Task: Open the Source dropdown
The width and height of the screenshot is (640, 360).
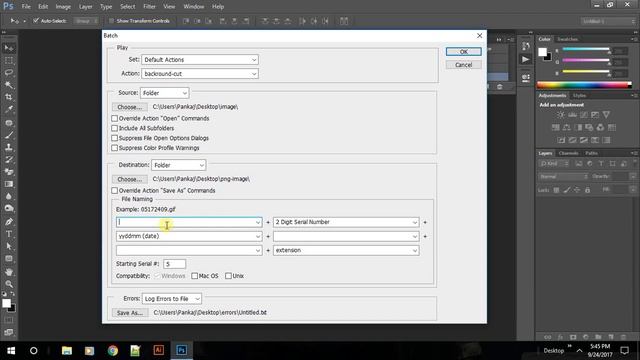Action: [164, 93]
